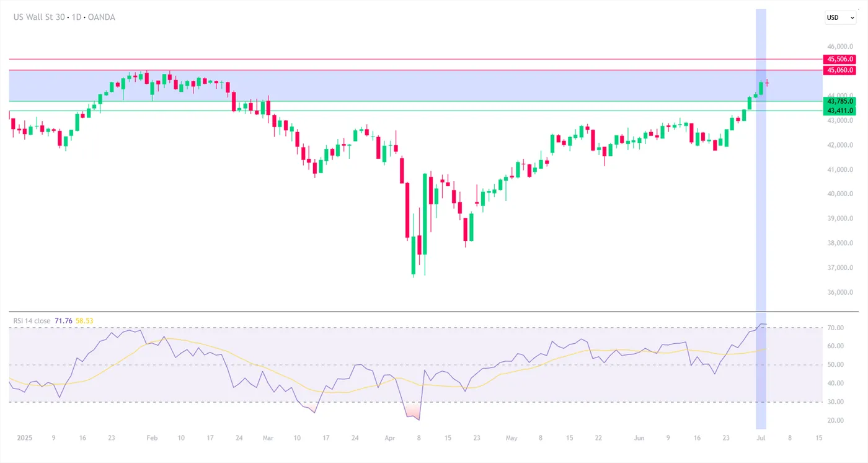
Task: Click the Jun label on the date axis
Action: coord(640,438)
